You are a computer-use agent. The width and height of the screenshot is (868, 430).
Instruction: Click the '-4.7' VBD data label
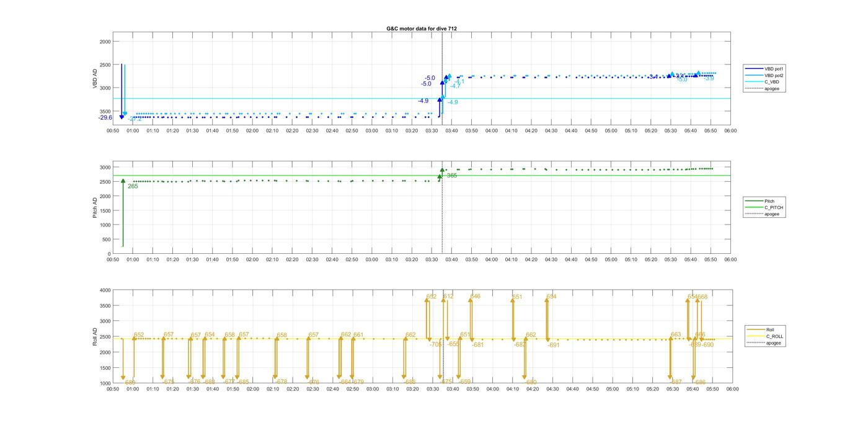coord(455,86)
